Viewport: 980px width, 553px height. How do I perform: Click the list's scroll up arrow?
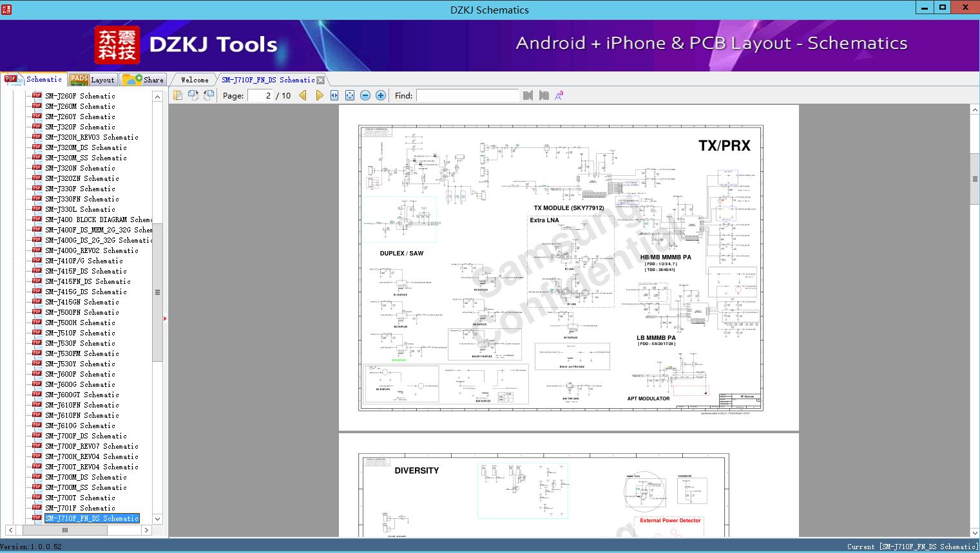(x=157, y=97)
